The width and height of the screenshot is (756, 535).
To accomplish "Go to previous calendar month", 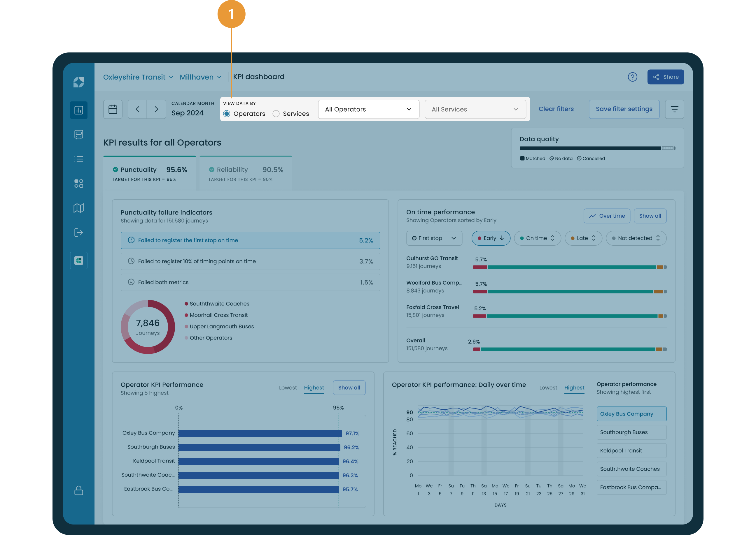I will pyautogui.click(x=137, y=109).
